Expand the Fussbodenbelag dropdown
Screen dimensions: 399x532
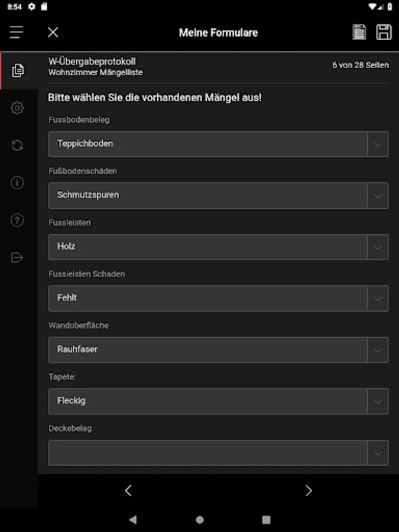[x=218, y=144]
